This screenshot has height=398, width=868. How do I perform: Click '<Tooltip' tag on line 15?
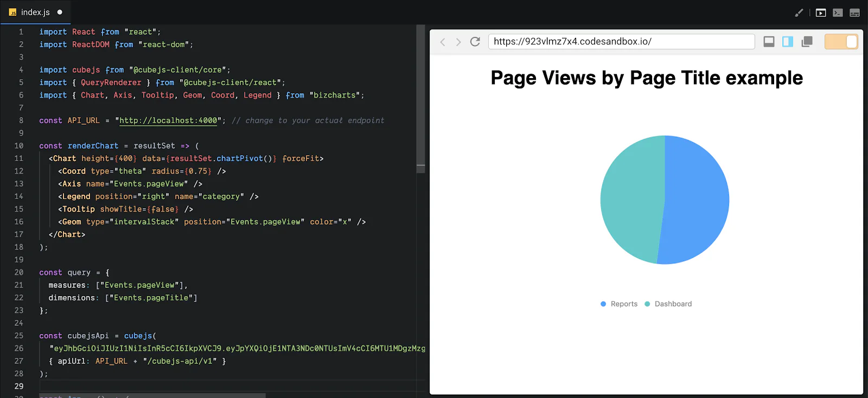pyautogui.click(x=76, y=209)
